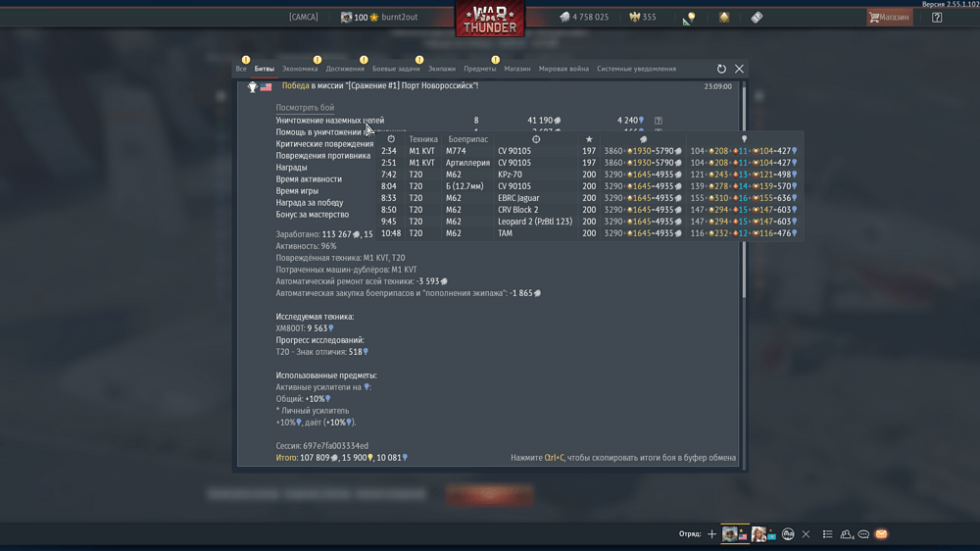
Task: Click the TAM kill row
Action: [589, 233]
